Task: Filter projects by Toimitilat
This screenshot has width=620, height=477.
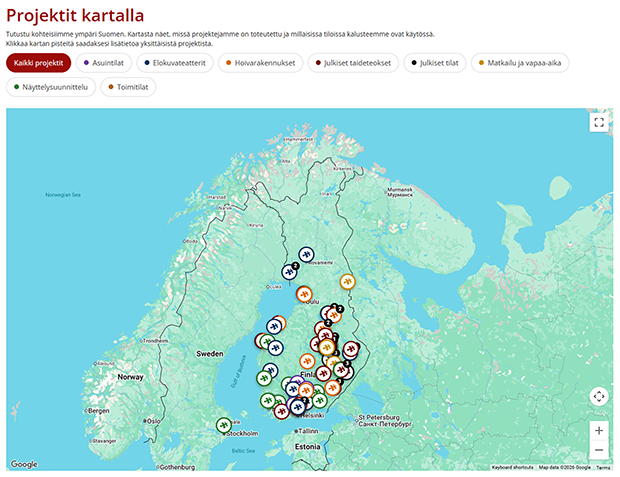Action: coord(128,87)
